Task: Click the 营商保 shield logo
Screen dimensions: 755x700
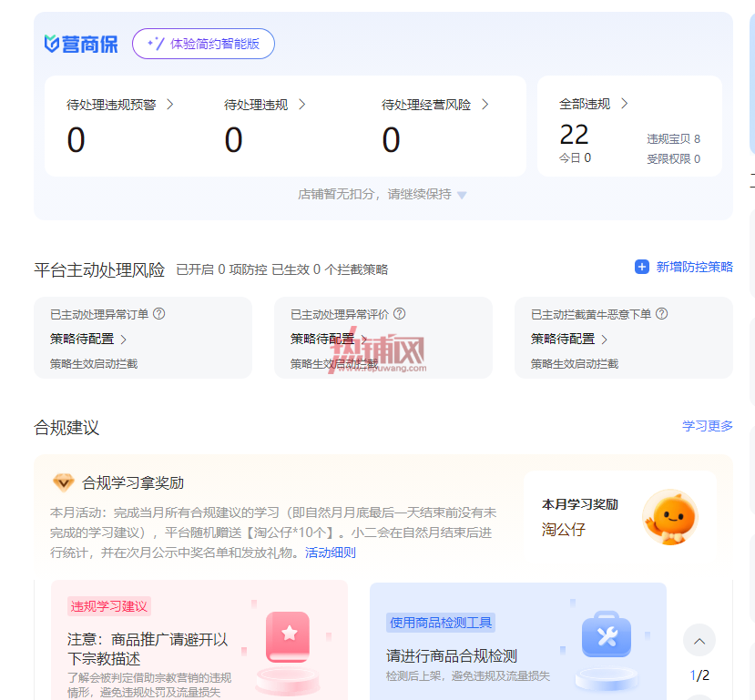Action: coord(52,44)
